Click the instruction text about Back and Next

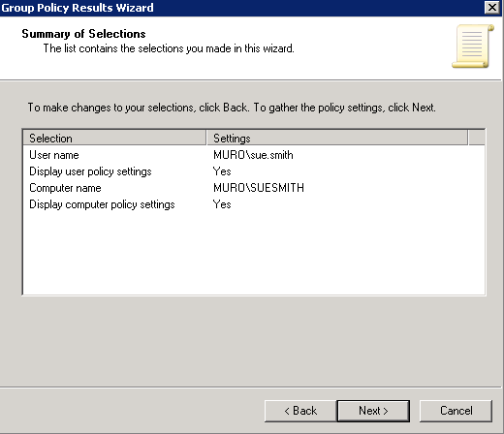232,108
